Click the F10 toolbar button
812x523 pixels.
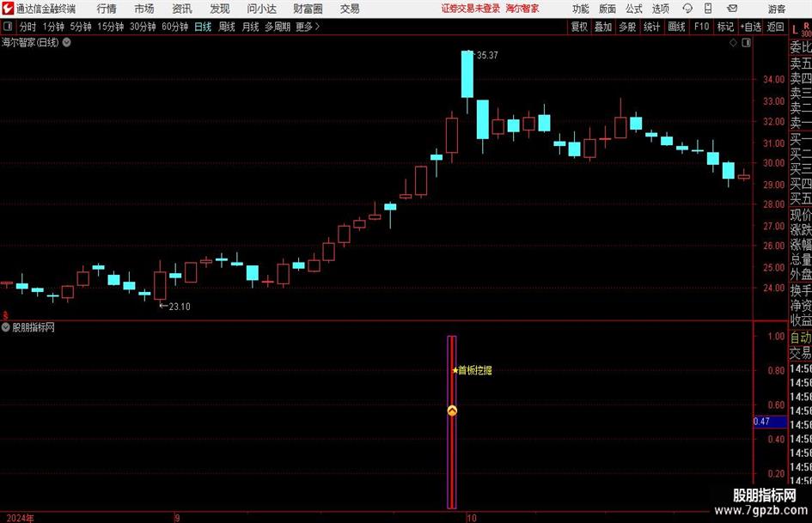click(702, 27)
